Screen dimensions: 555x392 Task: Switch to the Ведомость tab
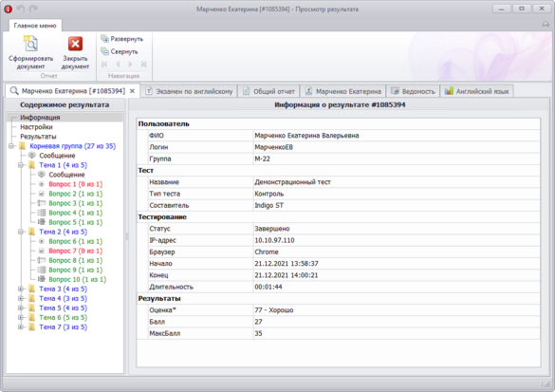[x=413, y=91]
